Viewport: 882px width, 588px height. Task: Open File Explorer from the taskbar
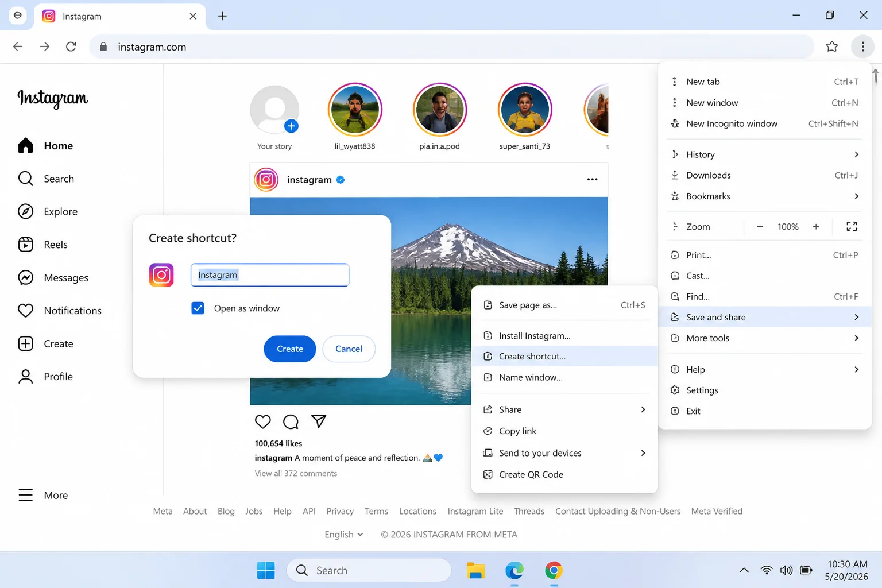point(475,570)
